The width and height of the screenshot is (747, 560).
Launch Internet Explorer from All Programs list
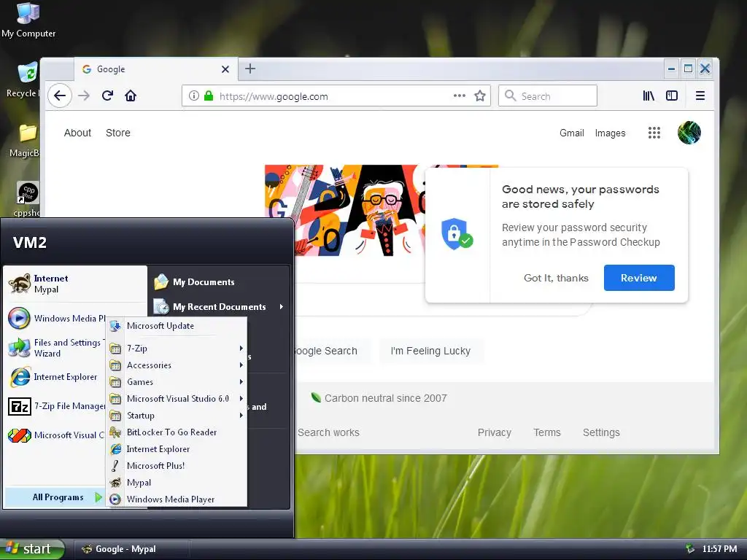click(x=177, y=448)
